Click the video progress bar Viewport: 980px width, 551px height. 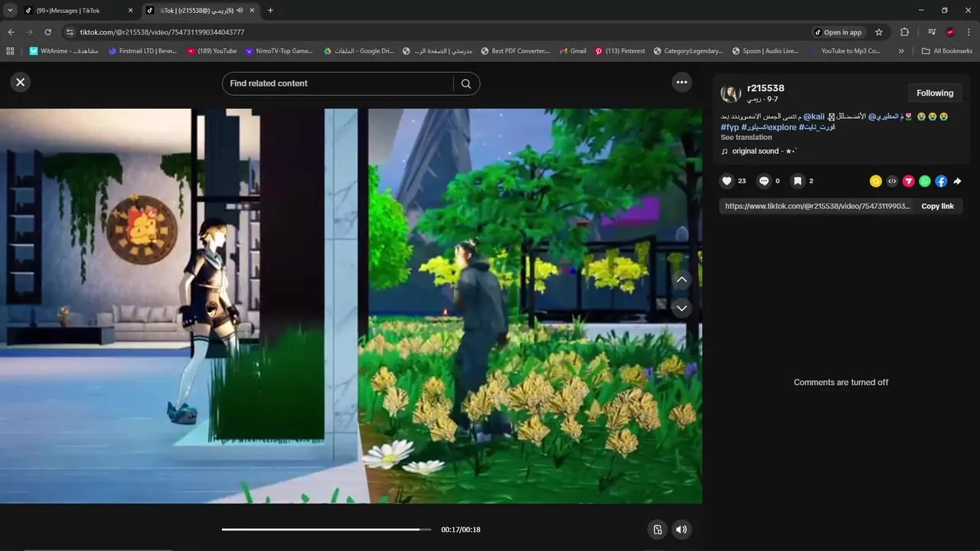pos(326,530)
